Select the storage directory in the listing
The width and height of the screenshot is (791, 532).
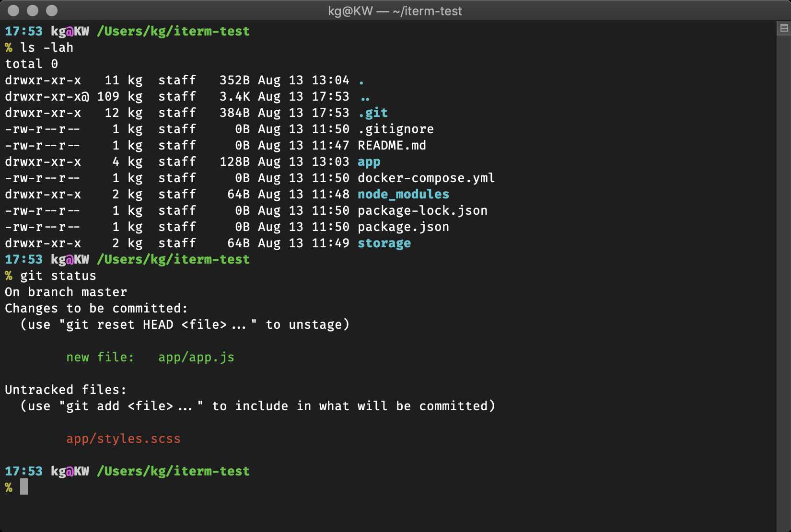pos(384,243)
